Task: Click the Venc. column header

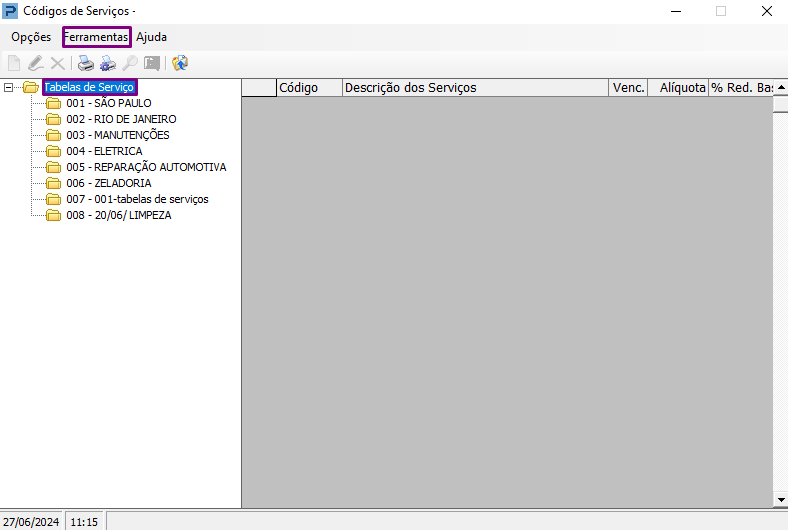Action: click(628, 88)
